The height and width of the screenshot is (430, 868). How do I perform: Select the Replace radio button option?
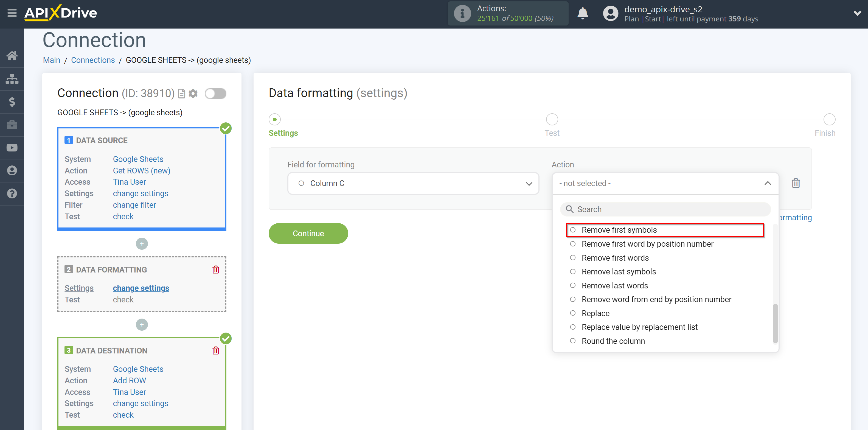click(x=574, y=313)
